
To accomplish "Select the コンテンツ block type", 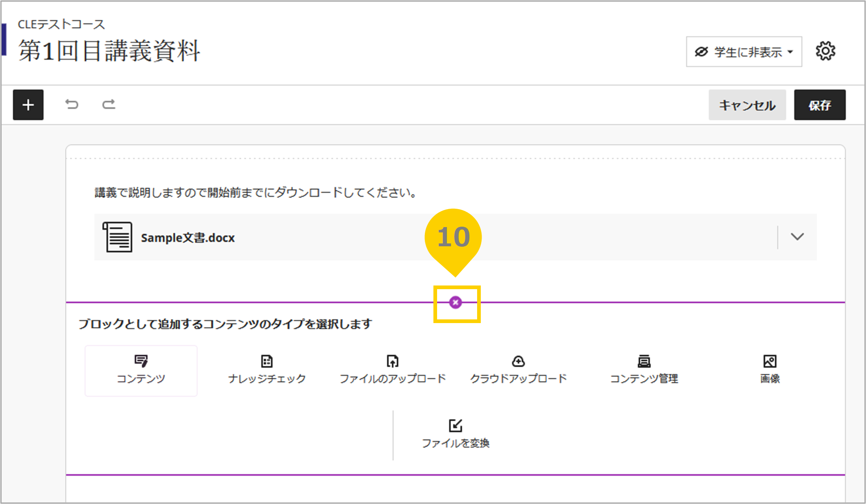I will 141,371.
